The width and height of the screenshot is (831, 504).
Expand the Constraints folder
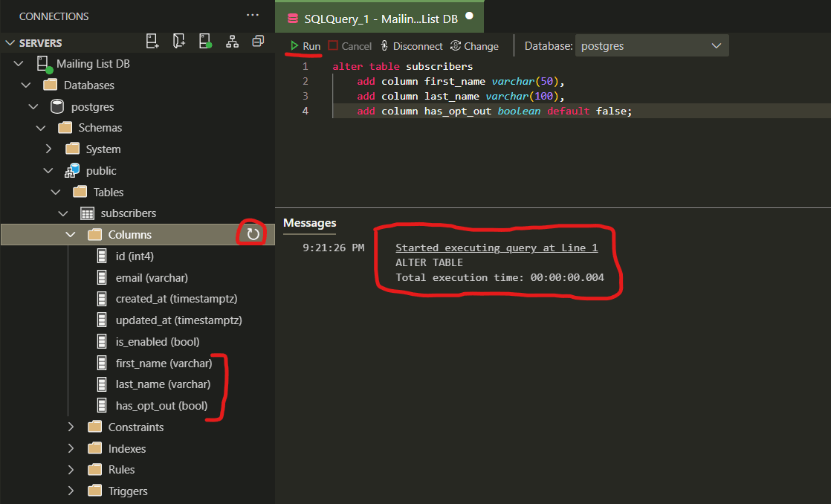[x=69, y=427]
